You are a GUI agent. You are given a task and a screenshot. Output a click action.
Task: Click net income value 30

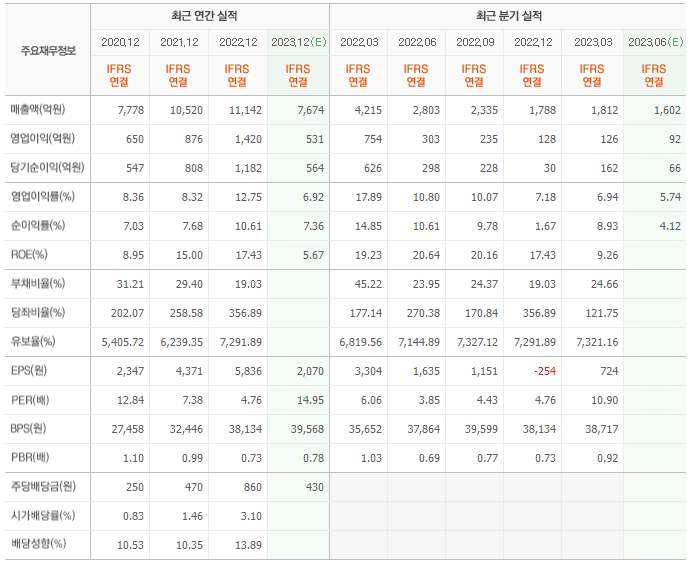(x=550, y=168)
